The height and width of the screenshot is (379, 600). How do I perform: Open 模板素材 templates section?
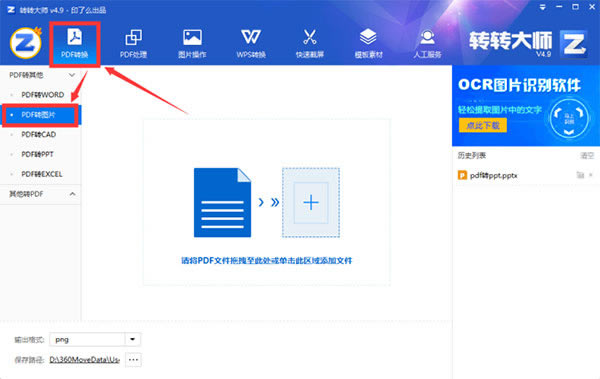[368, 44]
